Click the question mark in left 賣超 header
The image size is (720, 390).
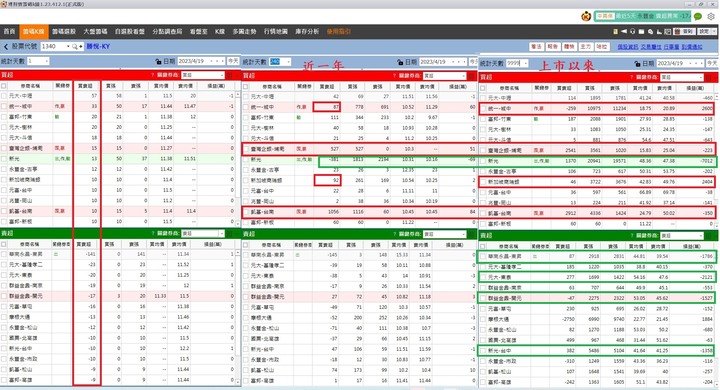(152, 233)
